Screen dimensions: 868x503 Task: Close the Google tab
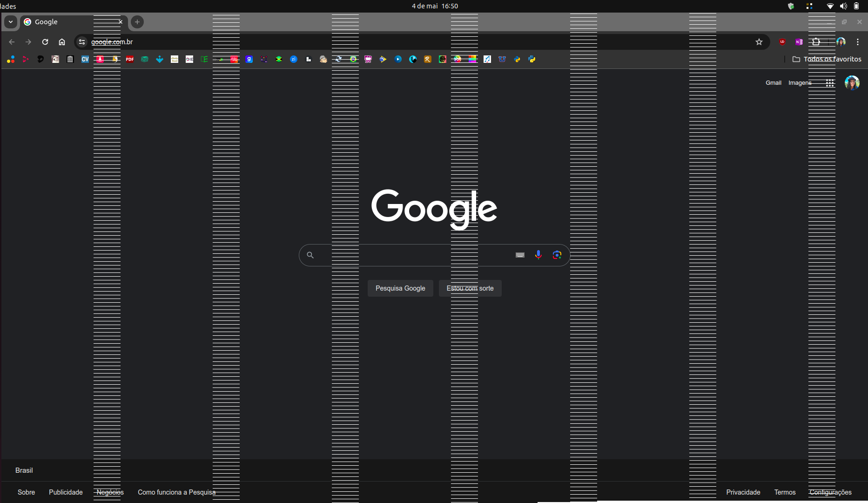point(121,22)
